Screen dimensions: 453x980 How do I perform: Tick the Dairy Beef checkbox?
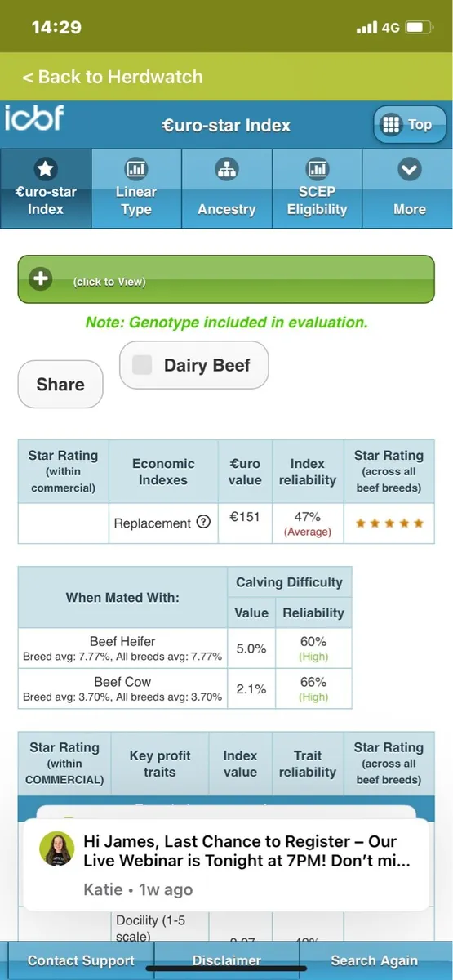point(142,365)
